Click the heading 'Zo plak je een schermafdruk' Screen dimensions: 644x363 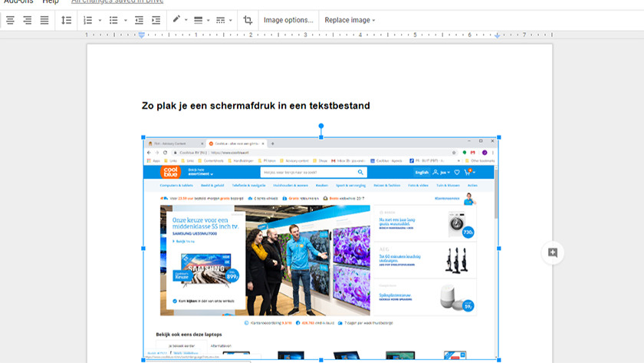pyautogui.click(x=255, y=106)
